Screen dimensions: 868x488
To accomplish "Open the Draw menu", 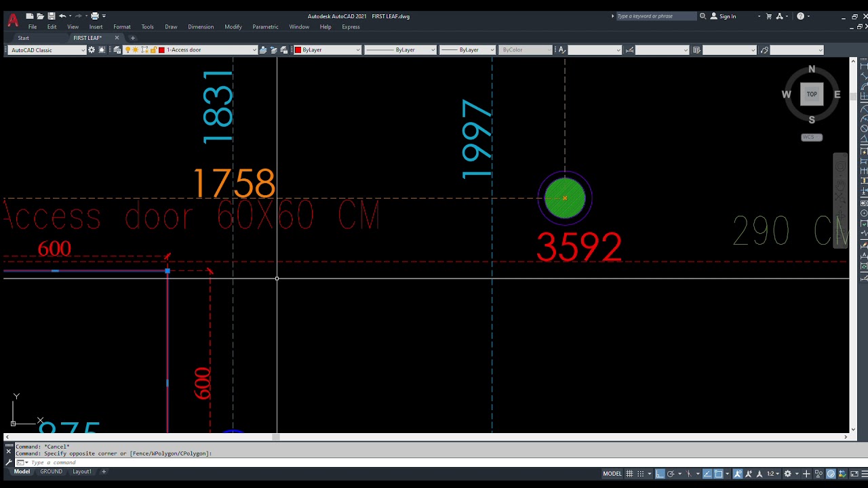I will click(171, 27).
